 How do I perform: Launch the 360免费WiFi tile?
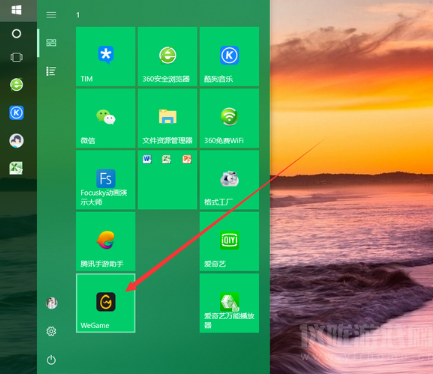click(x=229, y=118)
